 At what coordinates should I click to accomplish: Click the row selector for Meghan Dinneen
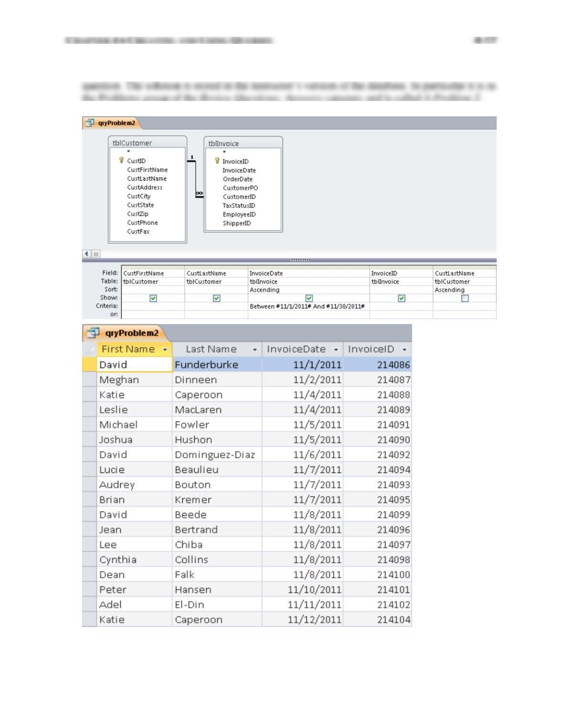click(x=89, y=380)
